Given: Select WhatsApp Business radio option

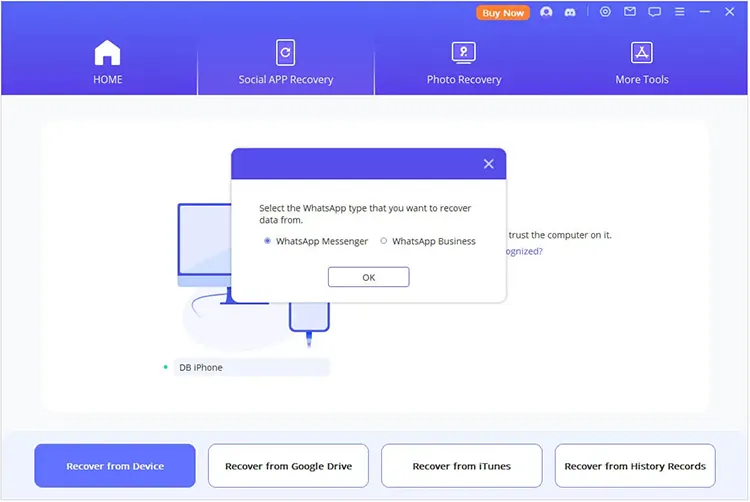Looking at the screenshot, I should (384, 241).
